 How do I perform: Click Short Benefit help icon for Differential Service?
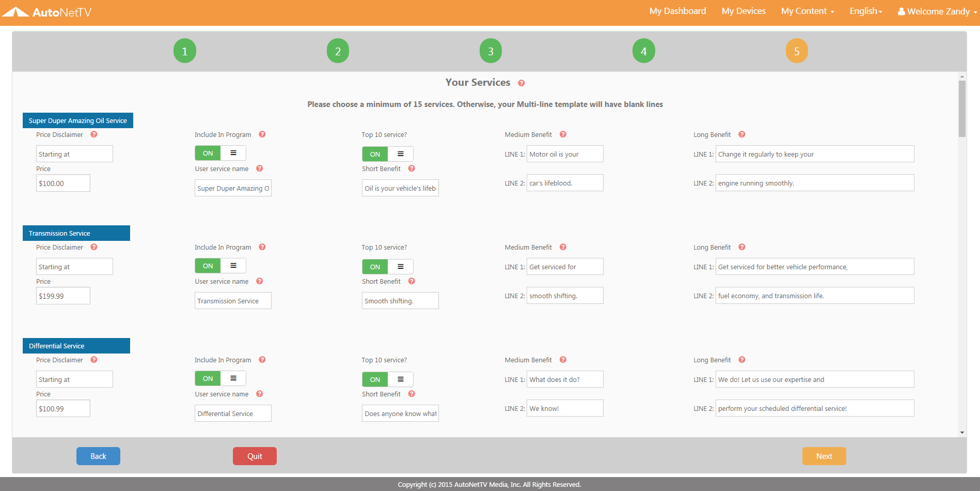pos(412,394)
